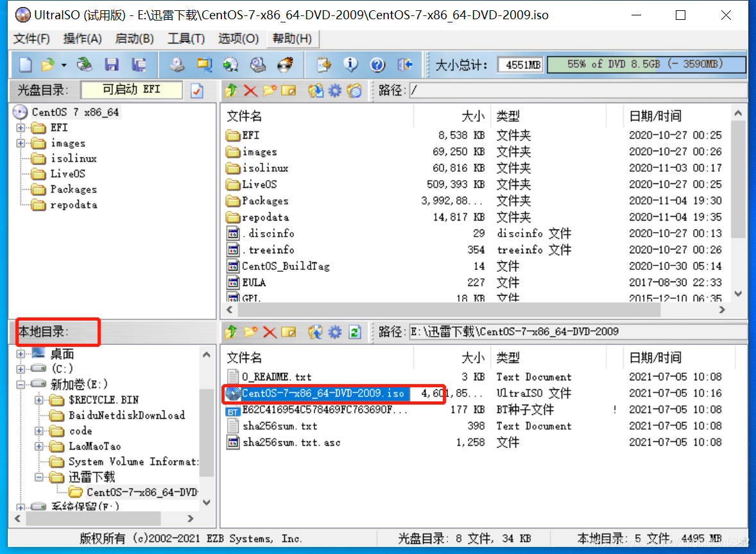Click the Up folder icon in local panel

pyautogui.click(x=231, y=332)
